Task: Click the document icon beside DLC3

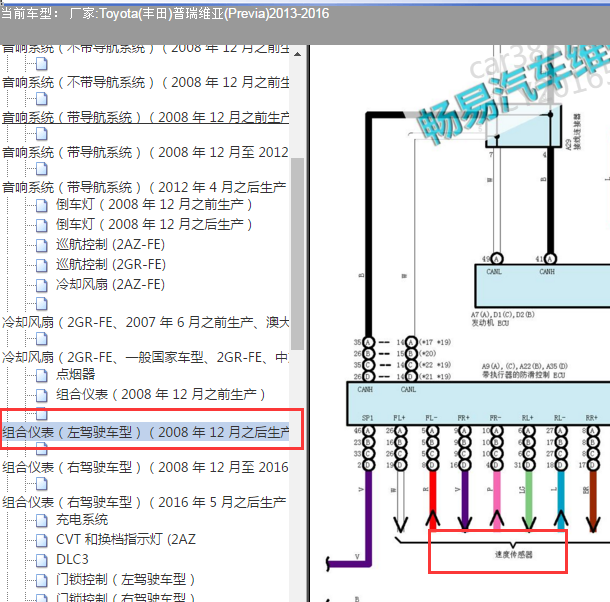Action: pyautogui.click(x=42, y=560)
